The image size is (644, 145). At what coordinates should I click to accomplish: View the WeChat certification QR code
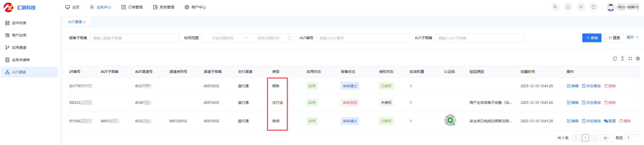pyautogui.click(x=450, y=120)
